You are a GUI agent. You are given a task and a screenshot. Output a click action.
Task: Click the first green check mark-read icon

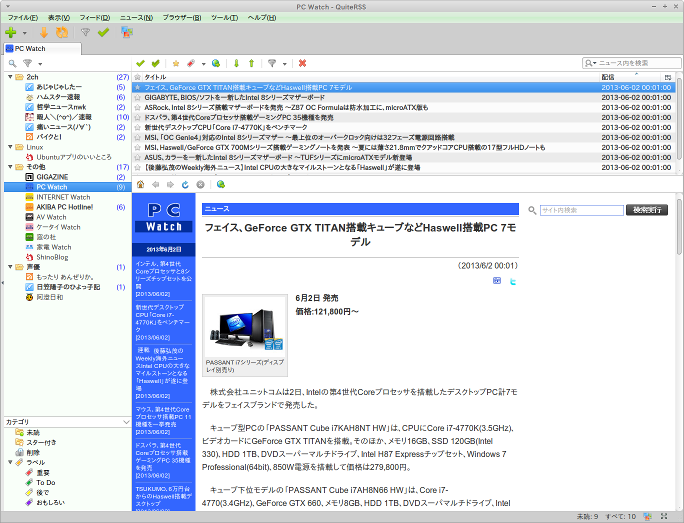pos(140,64)
